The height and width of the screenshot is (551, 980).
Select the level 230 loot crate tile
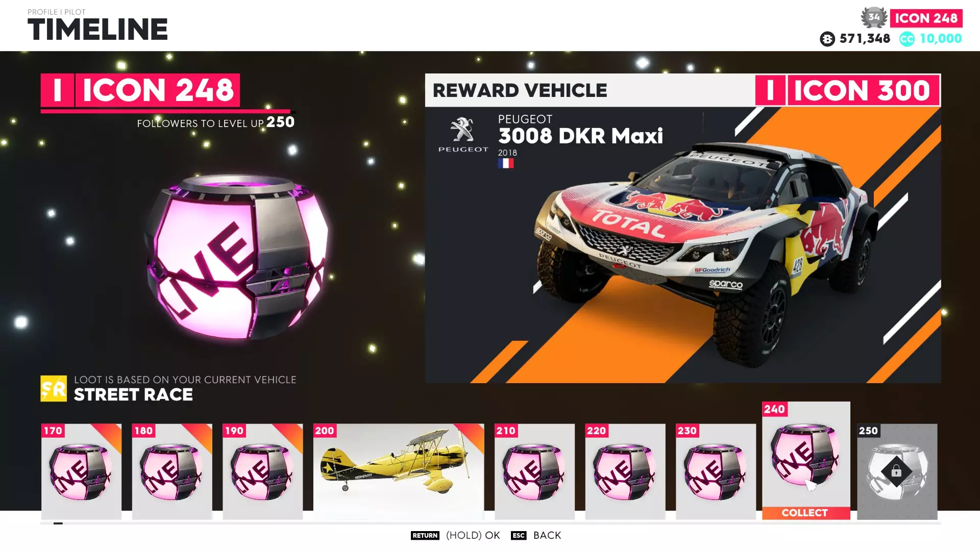pos(716,471)
